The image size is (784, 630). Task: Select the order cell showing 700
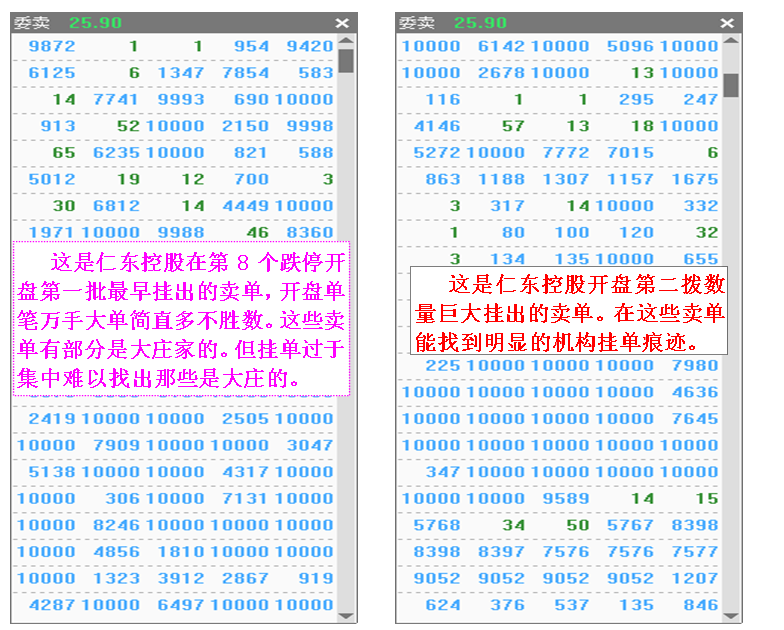[252, 179]
